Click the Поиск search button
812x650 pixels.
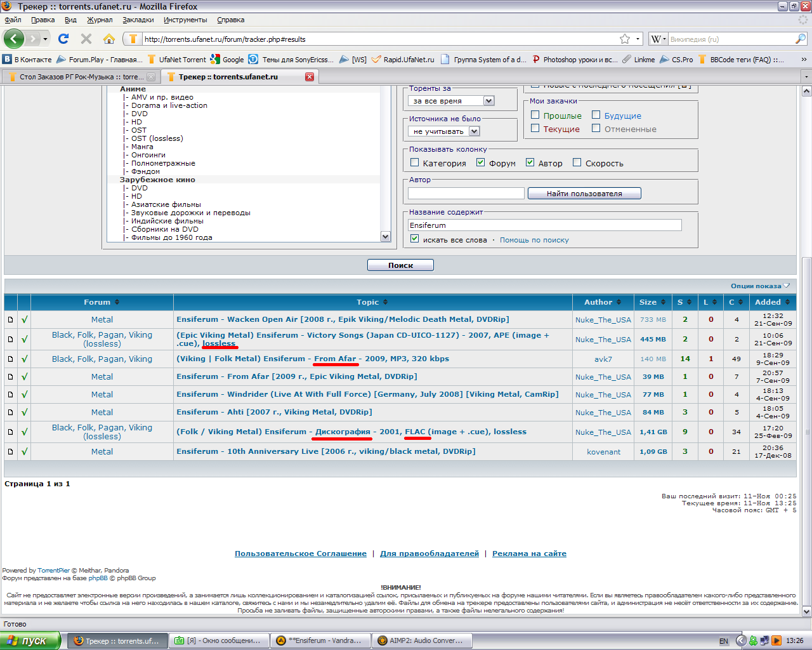coord(400,265)
